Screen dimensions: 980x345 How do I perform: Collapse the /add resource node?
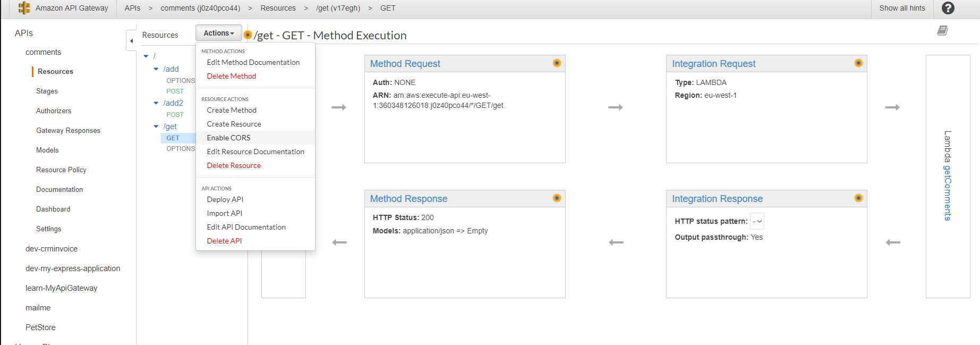point(156,69)
